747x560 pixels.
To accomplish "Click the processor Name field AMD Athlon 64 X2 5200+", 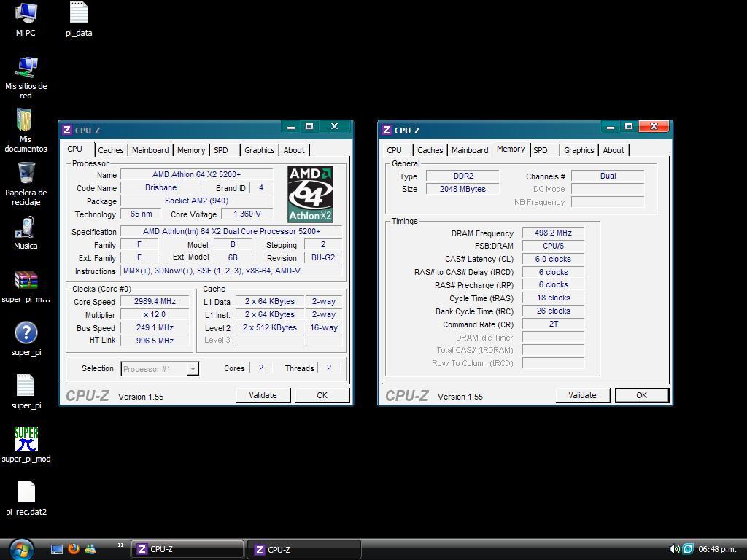I will [x=197, y=174].
